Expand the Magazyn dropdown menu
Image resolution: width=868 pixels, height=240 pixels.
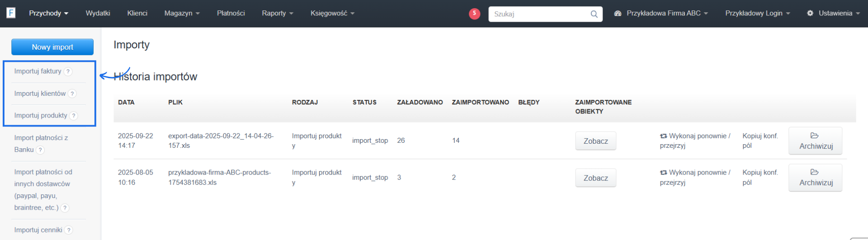[182, 13]
